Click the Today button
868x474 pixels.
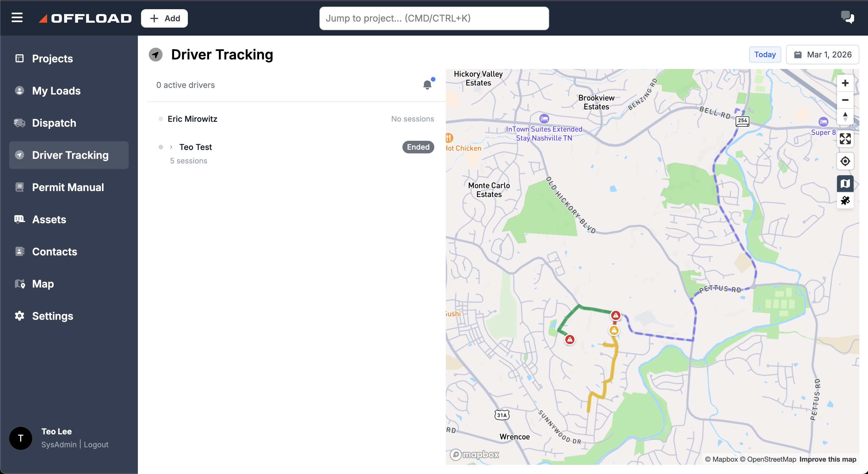click(x=765, y=55)
